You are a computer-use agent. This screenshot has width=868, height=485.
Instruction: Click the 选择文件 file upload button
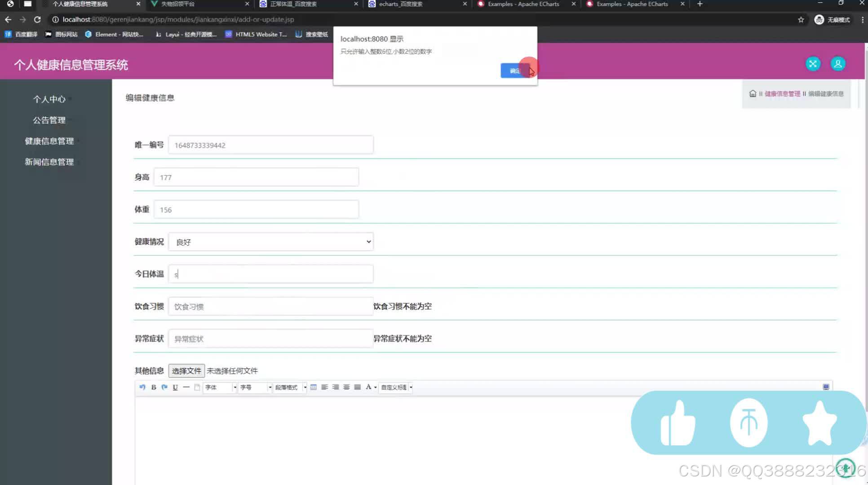coord(186,370)
